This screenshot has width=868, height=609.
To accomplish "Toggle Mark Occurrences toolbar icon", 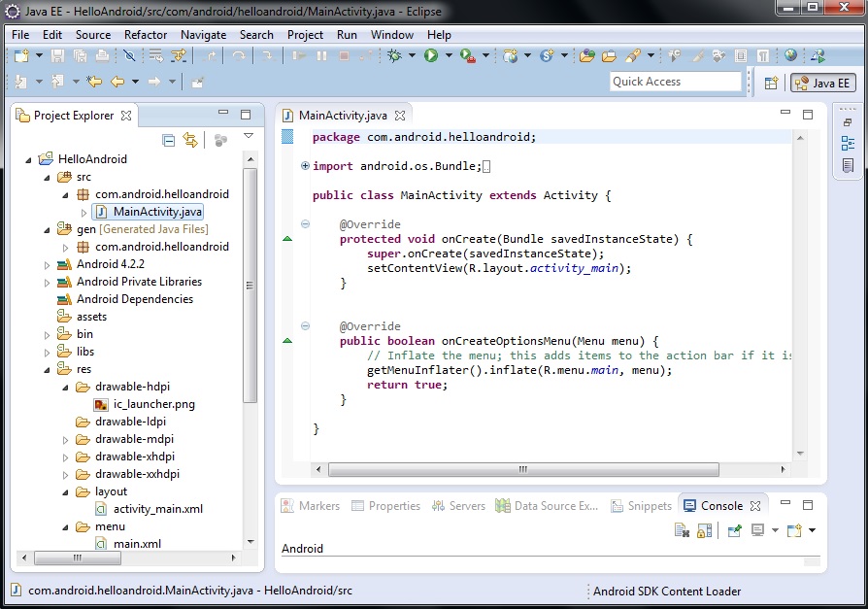I will (698, 55).
